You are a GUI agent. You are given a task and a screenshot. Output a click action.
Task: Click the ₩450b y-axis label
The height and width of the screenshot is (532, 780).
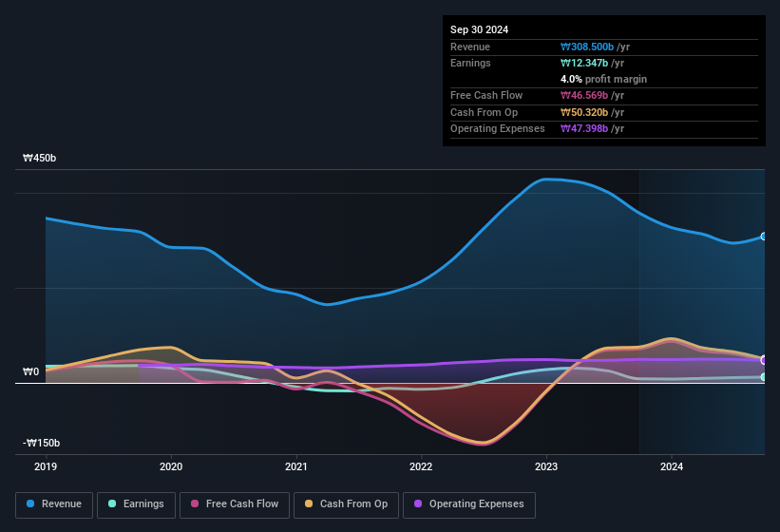click(39, 158)
